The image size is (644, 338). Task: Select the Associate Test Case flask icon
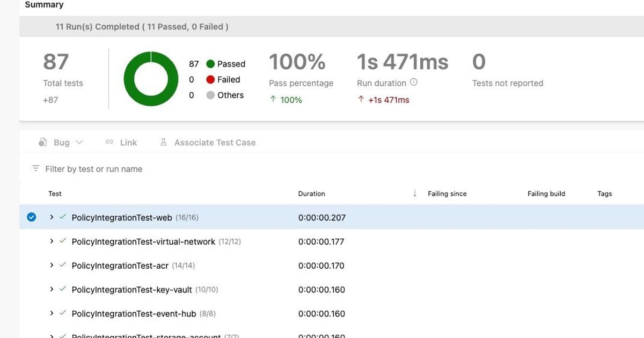point(163,142)
